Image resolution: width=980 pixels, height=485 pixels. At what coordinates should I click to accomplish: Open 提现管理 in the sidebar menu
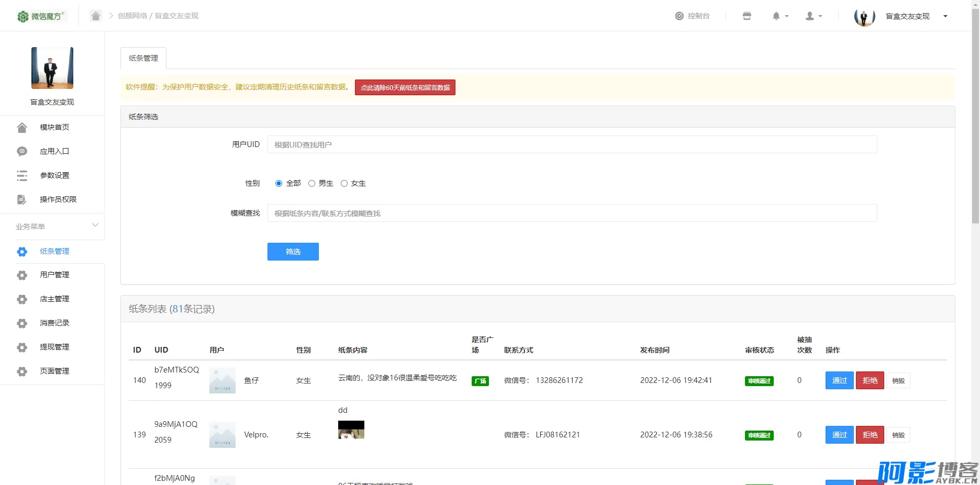54,347
